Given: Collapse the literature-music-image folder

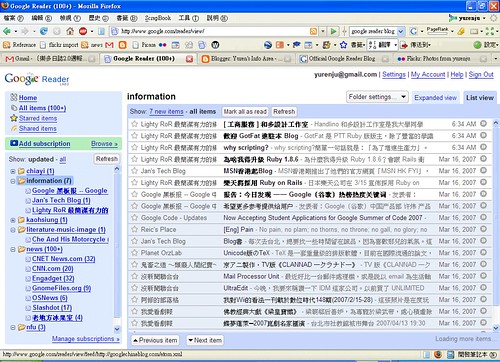Looking at the screenshot, I should 13,230.
